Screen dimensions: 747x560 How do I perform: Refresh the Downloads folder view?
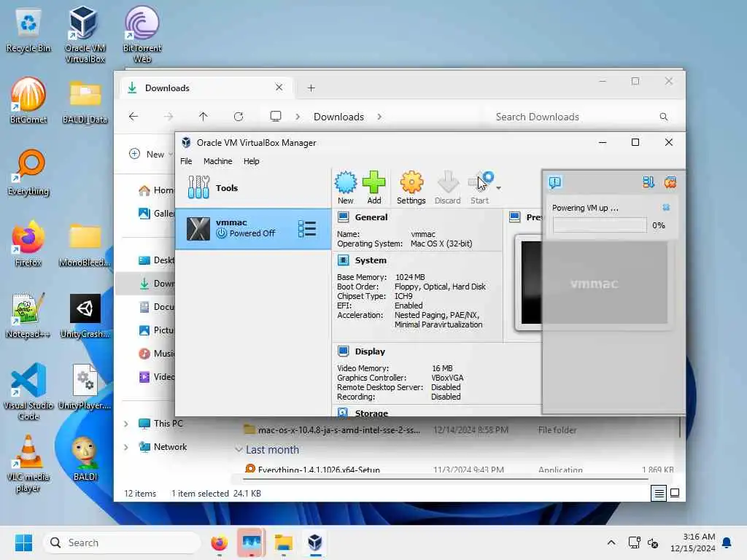click(239, 116)
